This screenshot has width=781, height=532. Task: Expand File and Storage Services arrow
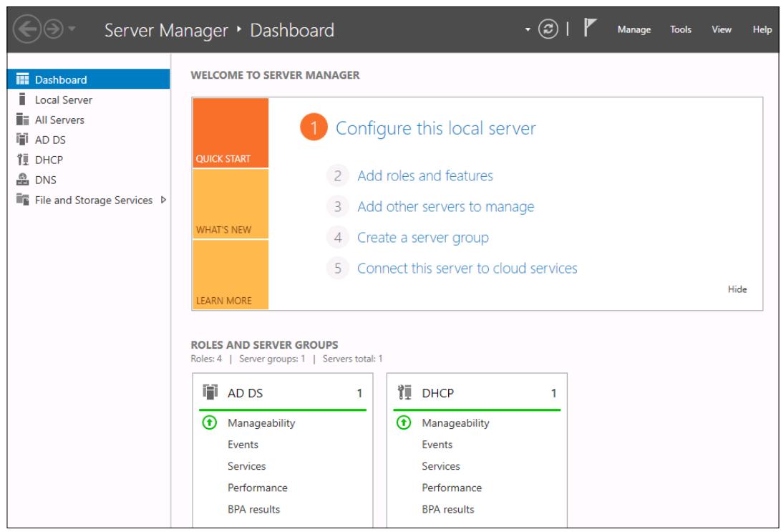point(163,200)
